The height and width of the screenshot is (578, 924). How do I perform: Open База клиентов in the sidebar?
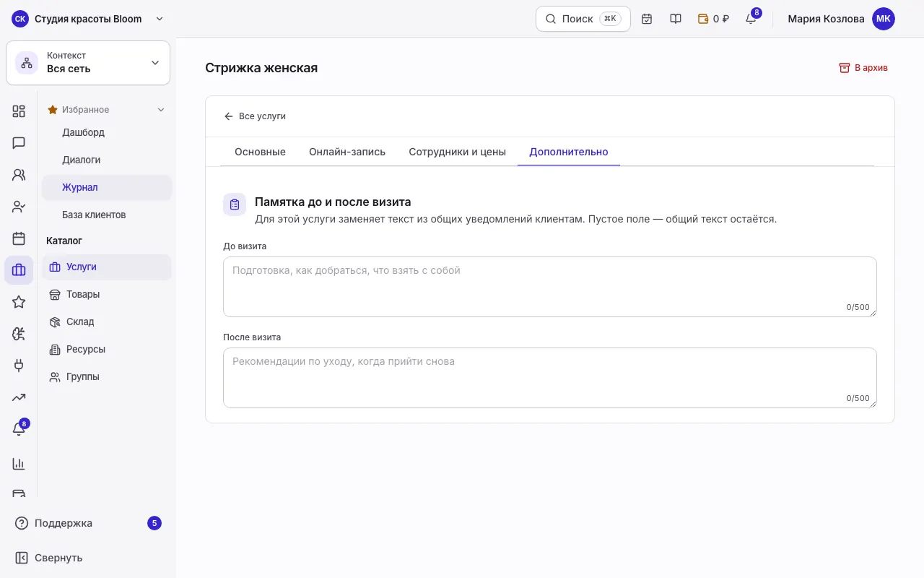click(107, 215)
